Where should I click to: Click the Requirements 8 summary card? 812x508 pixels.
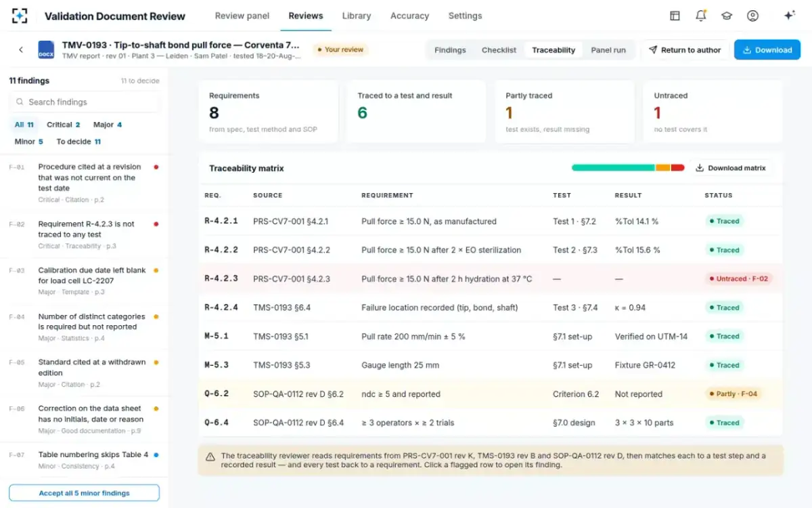coord(268,112)
